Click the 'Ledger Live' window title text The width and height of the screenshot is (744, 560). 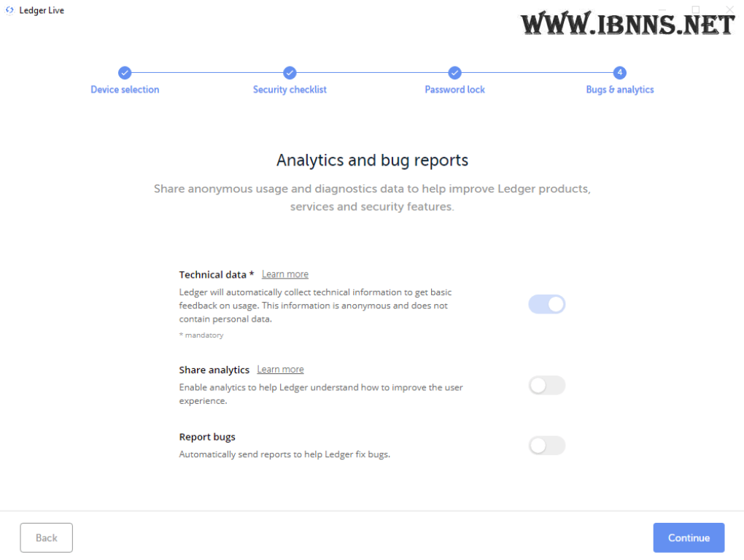(42, 10)
